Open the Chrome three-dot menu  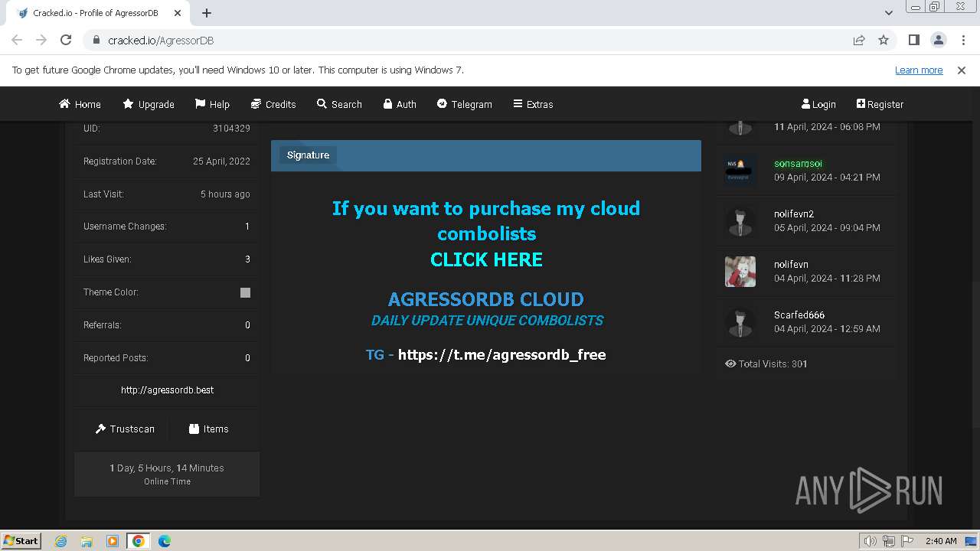[962, 40]
